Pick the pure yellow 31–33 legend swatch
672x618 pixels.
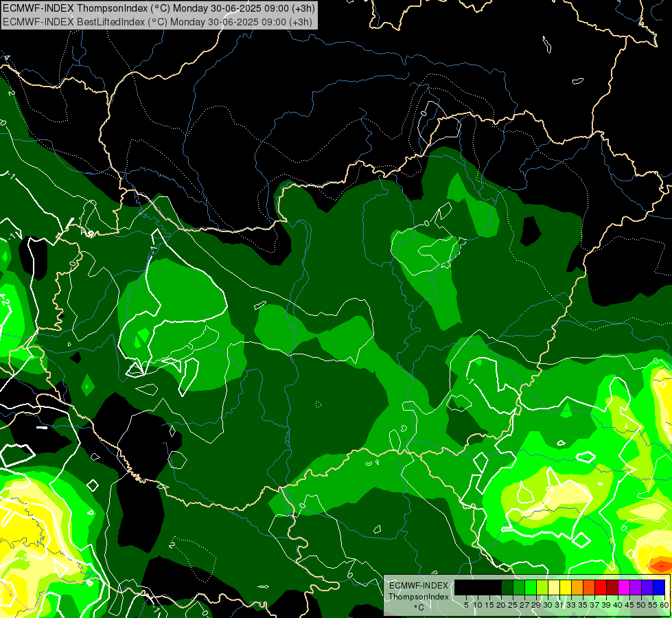[x=566, y=588]
